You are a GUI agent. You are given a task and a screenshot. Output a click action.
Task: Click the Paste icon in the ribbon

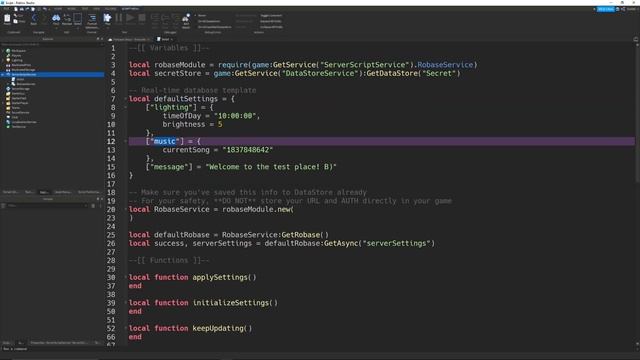pos(7,19)
